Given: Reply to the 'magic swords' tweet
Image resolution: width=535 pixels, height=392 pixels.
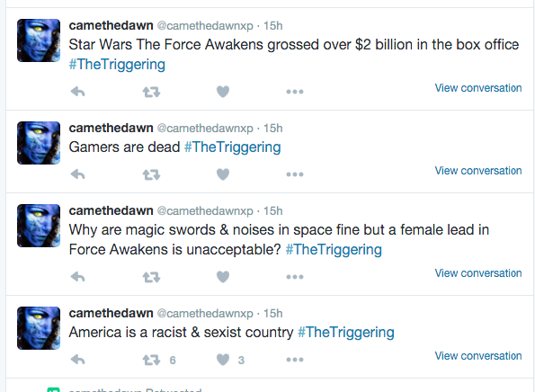Looking at the screenshot, I should pos(78,277).
